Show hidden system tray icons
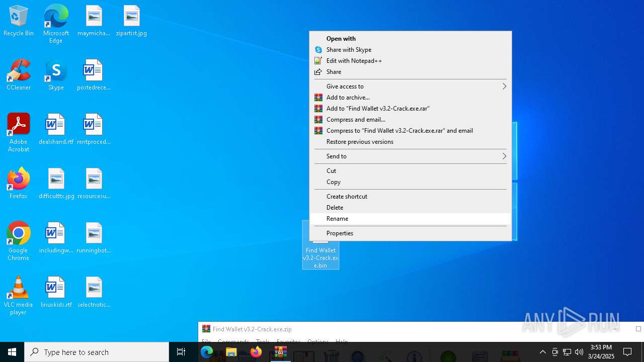The height and width of the screenshot is (362, 644). tap(542, 352)
